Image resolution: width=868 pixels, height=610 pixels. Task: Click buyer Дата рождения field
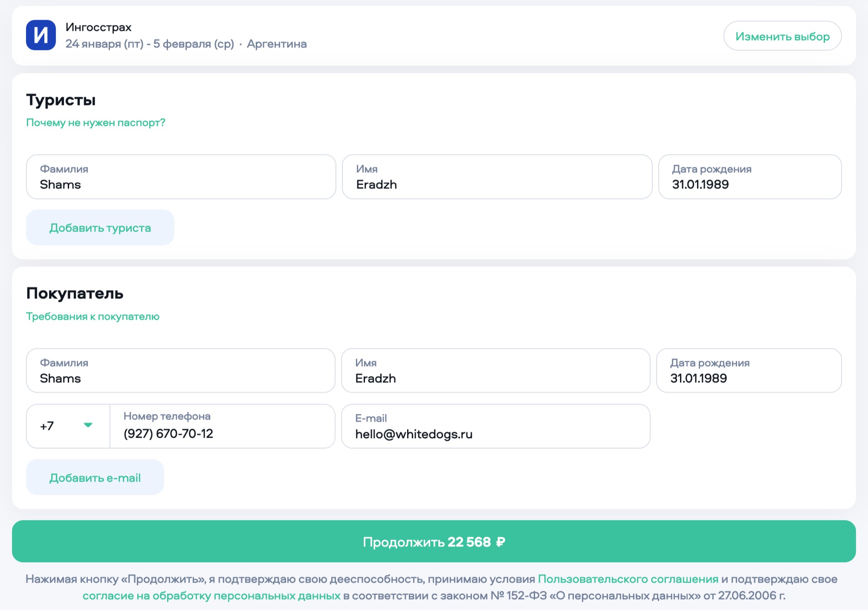click(749, 371)
